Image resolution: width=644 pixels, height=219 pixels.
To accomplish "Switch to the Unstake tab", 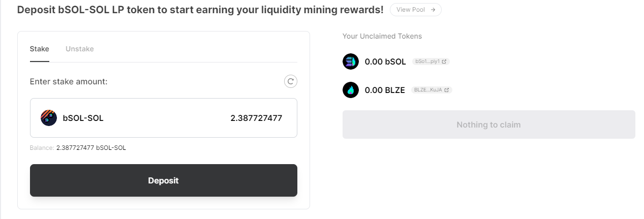I will coord(80,49).
